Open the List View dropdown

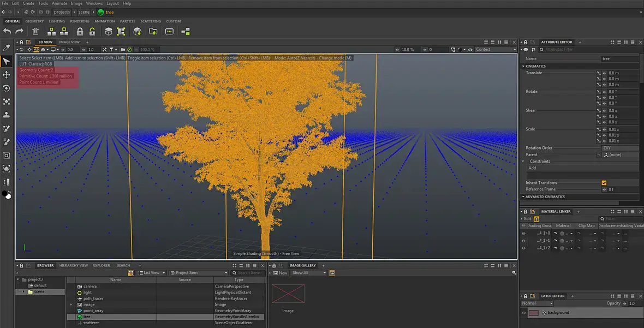151,273
